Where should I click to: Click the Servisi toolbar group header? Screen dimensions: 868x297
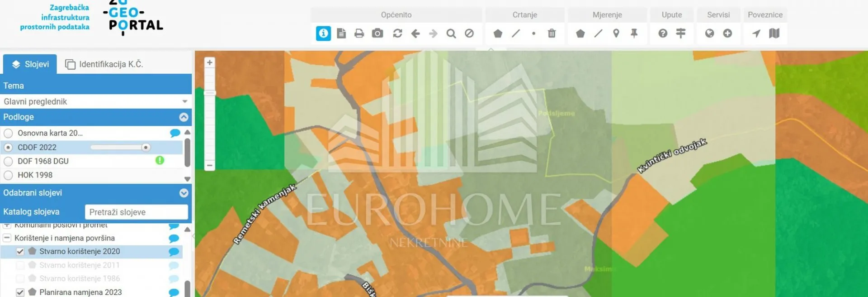click(x=718, y=15)
